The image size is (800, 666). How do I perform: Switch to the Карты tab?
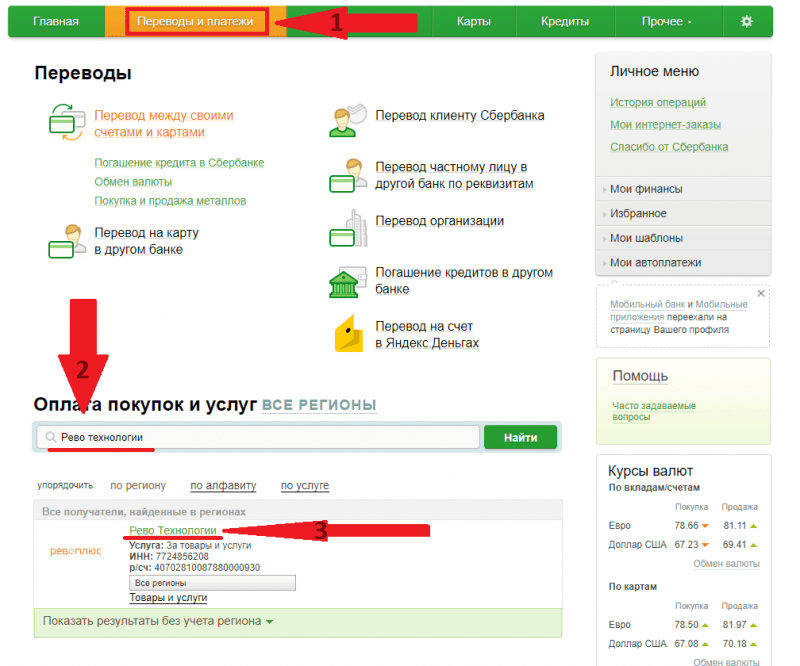[473, 21]
